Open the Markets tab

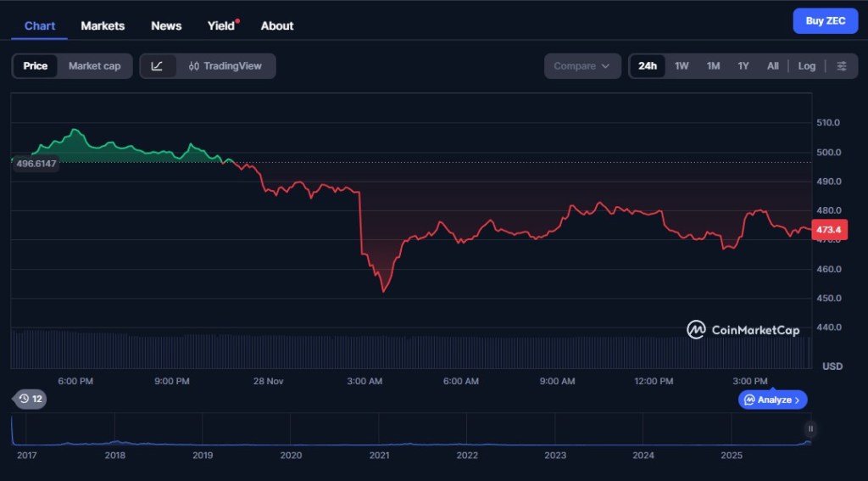pyautogui.click(x=103, y=25)
